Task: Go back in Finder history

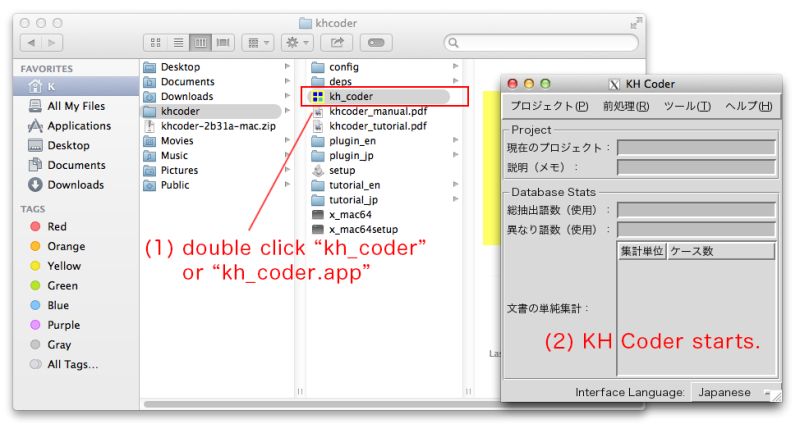Action: 31,42
